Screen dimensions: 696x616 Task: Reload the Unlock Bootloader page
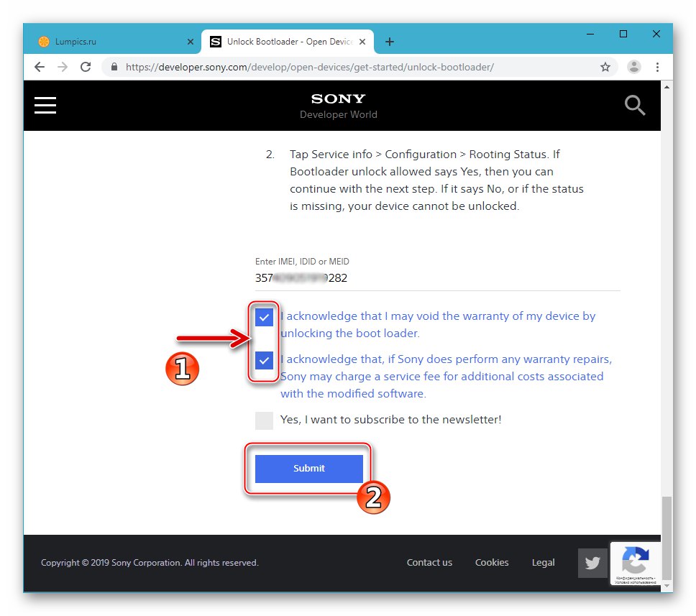86,67
